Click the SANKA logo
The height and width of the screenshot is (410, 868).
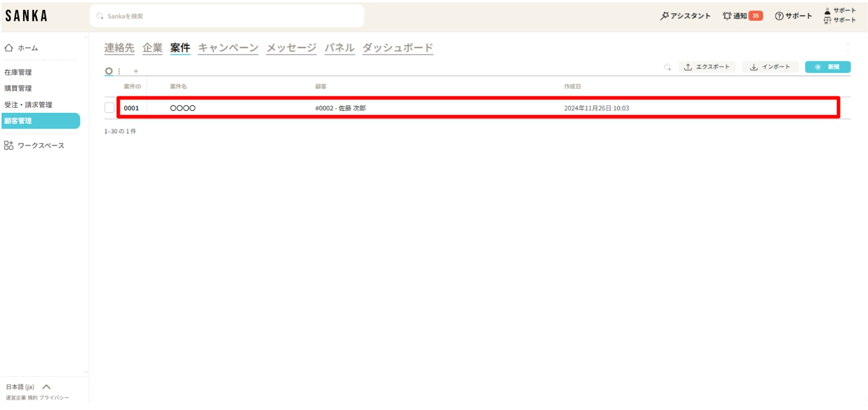(26, 16)
